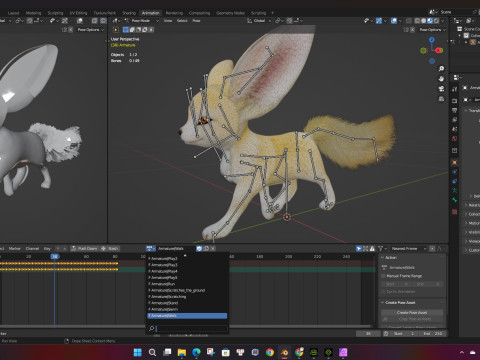Collapse the Create Pose Asset panel
This screenshot has height=360, width=480.
[x=382, y=303]
